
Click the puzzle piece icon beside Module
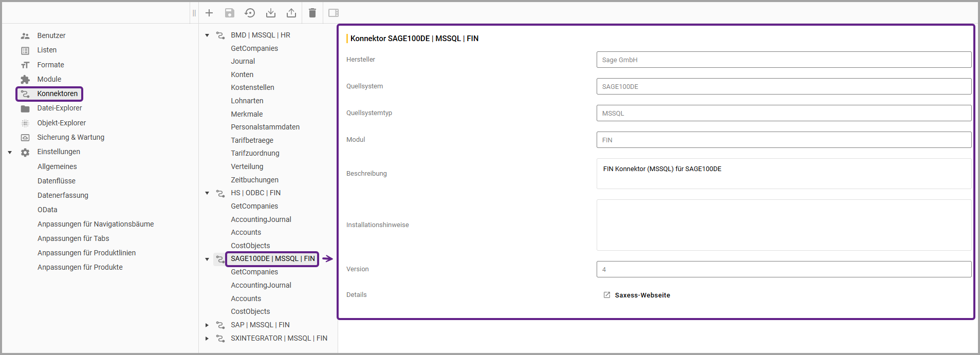(25, 80)
